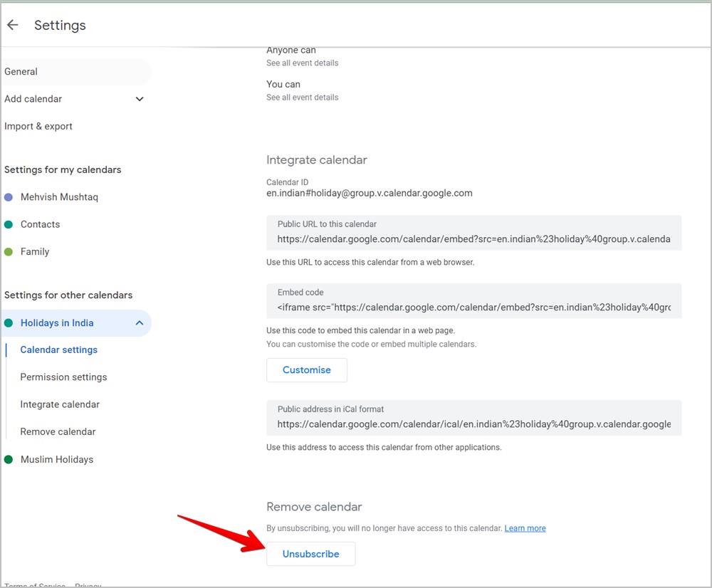
Task: Select the Mehvish Mushtaq calendar
Action: click(59, 197)
